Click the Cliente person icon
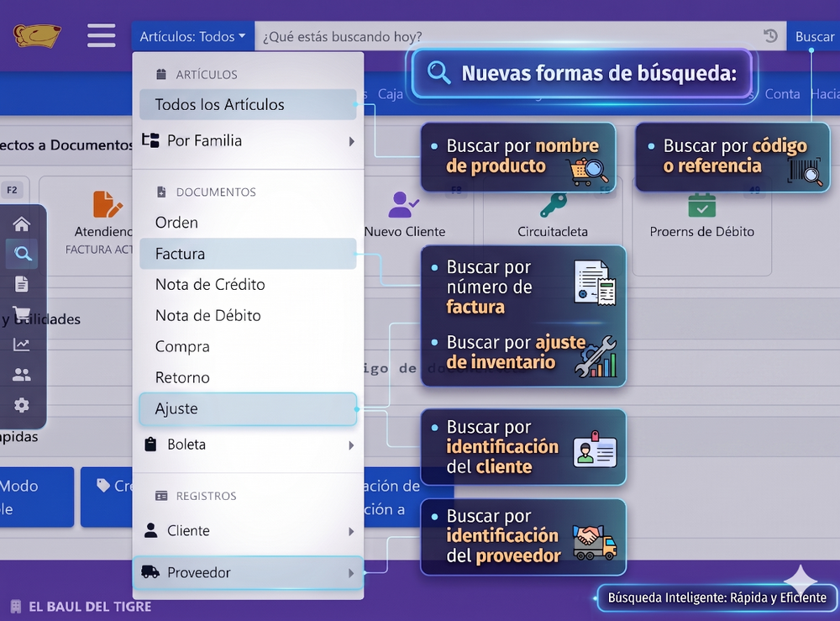 coord(150,530)
